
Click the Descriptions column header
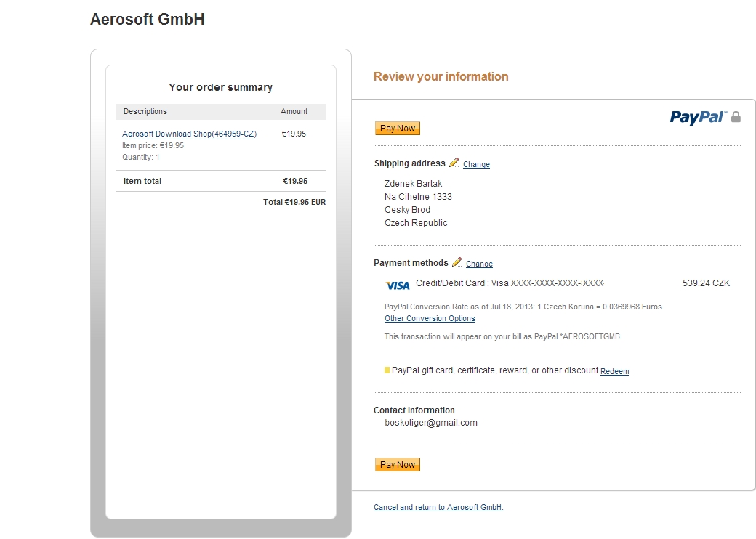tap(145, 112)
